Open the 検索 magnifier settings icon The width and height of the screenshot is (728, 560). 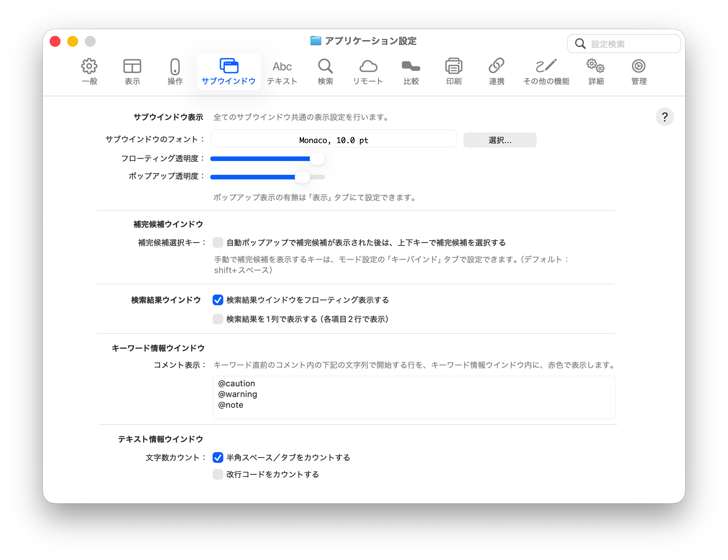tap(325, 67)
